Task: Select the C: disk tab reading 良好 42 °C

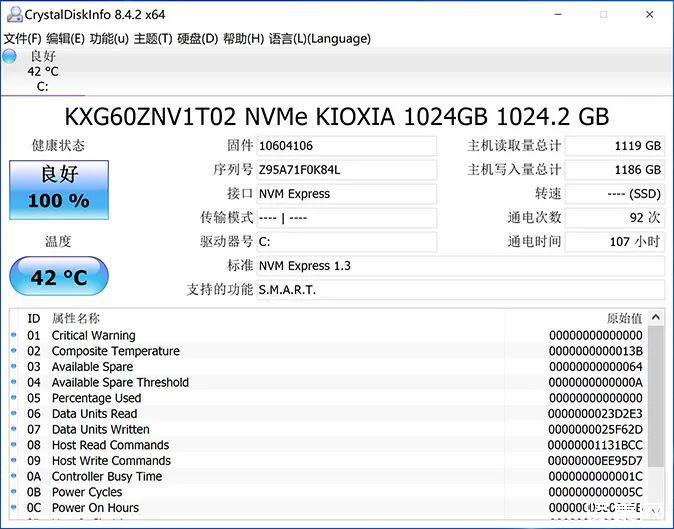Action: pyautogui.click(x=43, y=71)
